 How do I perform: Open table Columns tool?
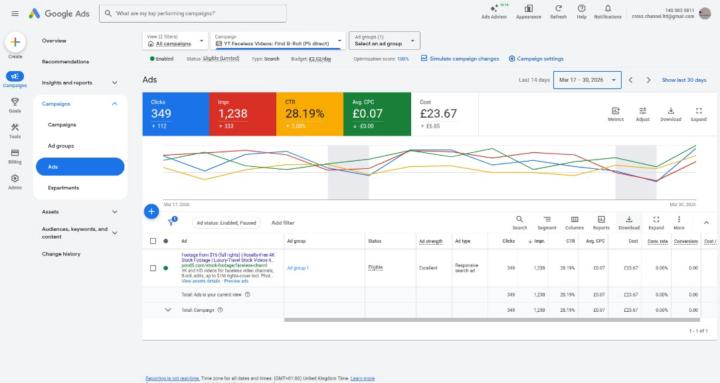click(574, 220)
